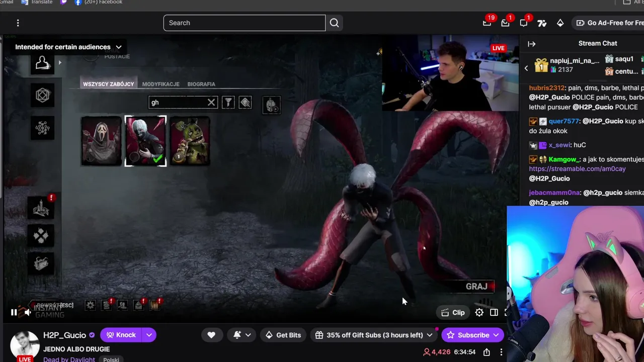
Task: Click the Bits diamond icon in header
Action: [x=560, y=23]
